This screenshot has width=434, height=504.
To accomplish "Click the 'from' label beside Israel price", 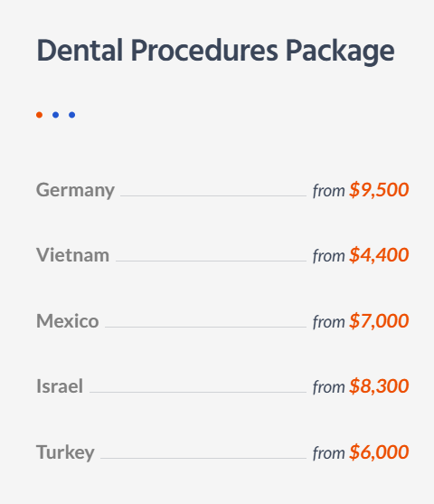I will [328, 387].
